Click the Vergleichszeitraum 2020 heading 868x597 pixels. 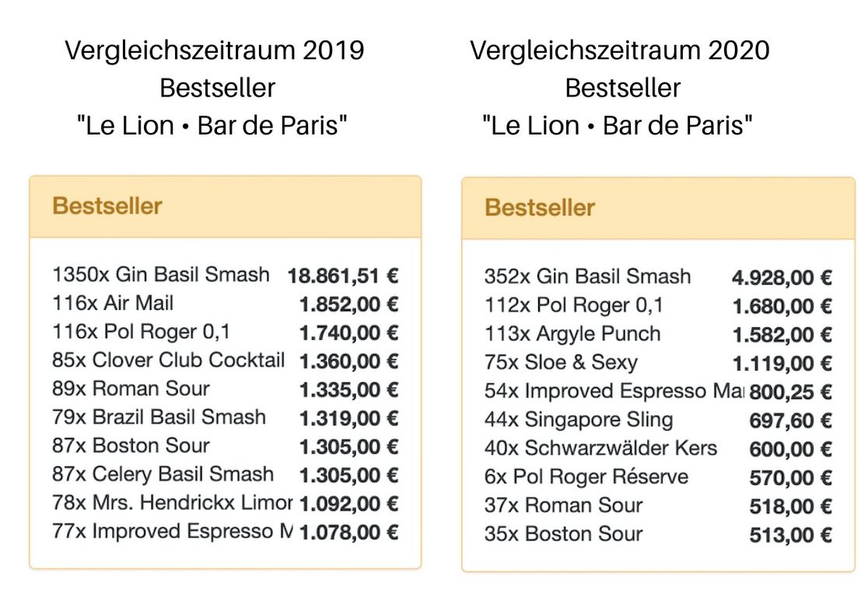(620, 51)
